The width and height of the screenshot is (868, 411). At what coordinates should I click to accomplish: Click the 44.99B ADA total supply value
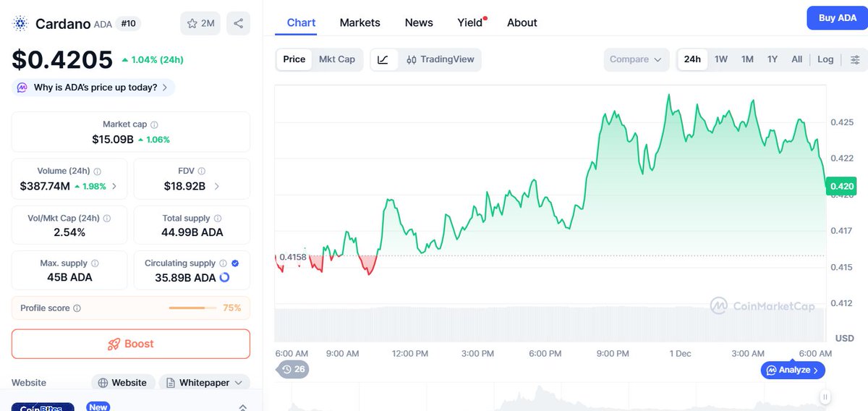pyautogui.click(x=192, y=232)
